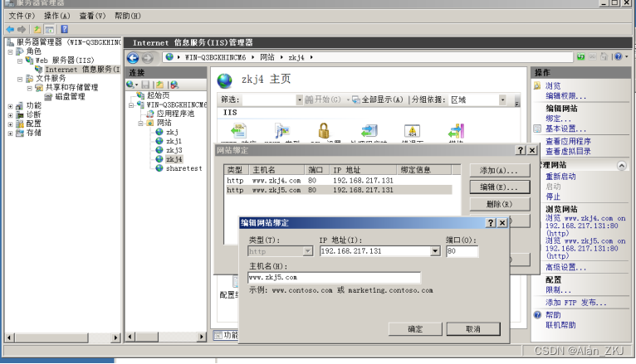Open the 帮助(H) menu

(127, 16)
